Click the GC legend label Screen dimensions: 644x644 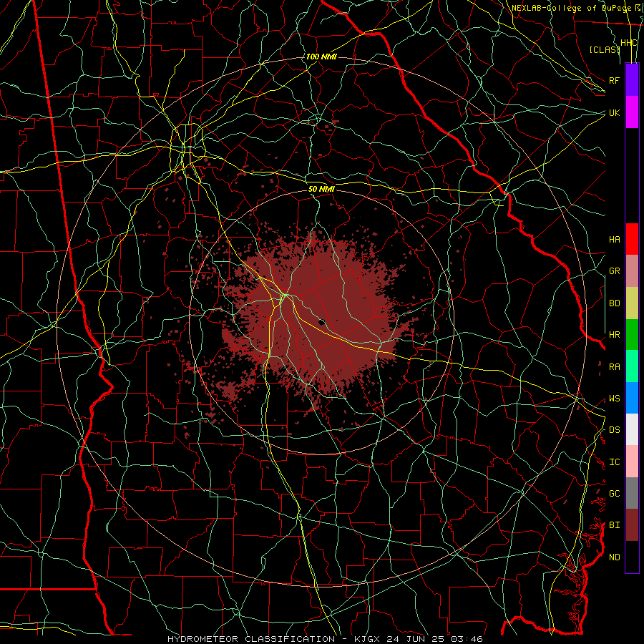[x=614, y=494]
